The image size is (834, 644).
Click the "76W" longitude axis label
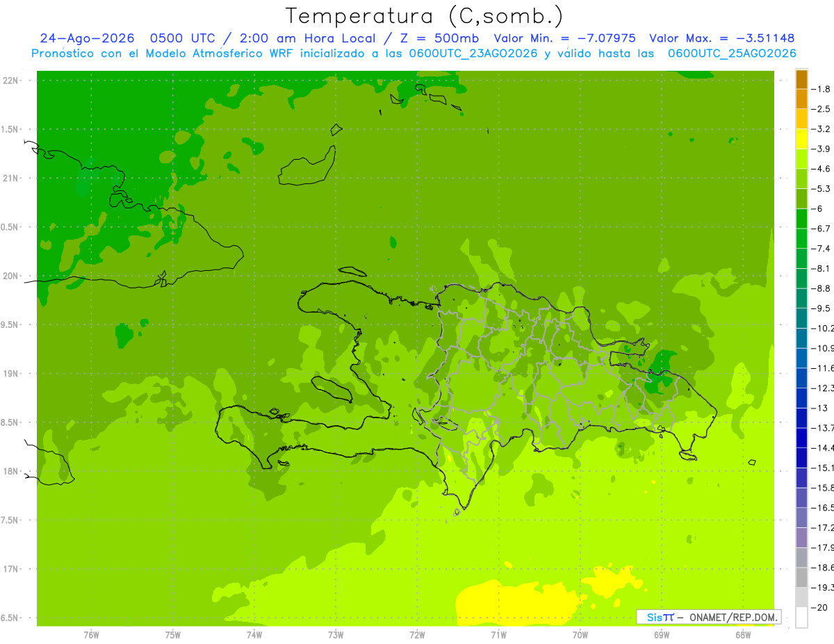91,635
